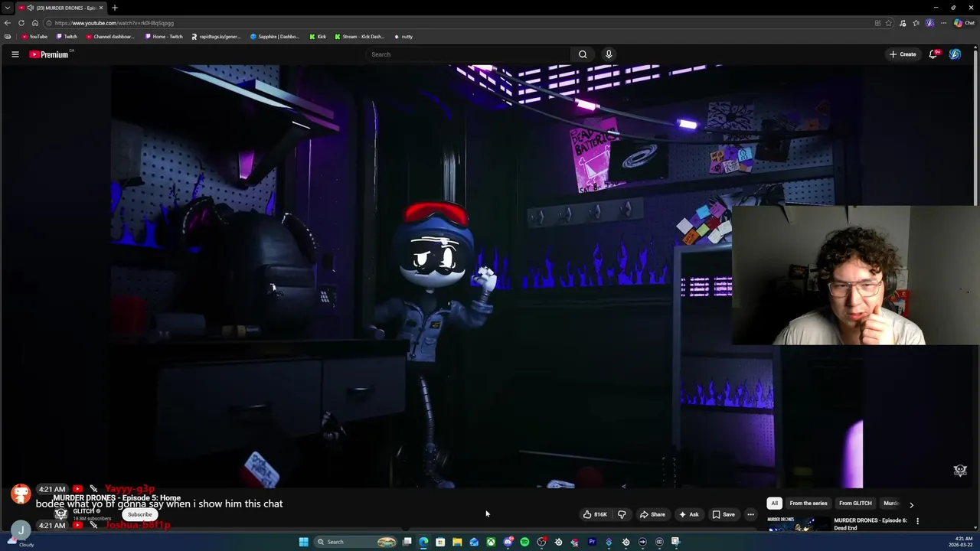Open the rapidtags.io bookmark
Screen dimensions: 980x551
click(216, 37)
